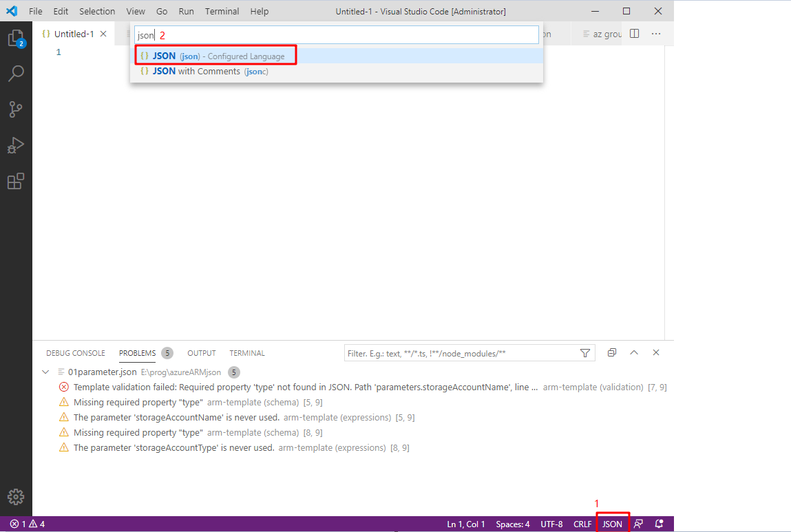Click Ln 1, Col 1 in the status bar
Screen dimensions: 791x532
pos(465,524)
